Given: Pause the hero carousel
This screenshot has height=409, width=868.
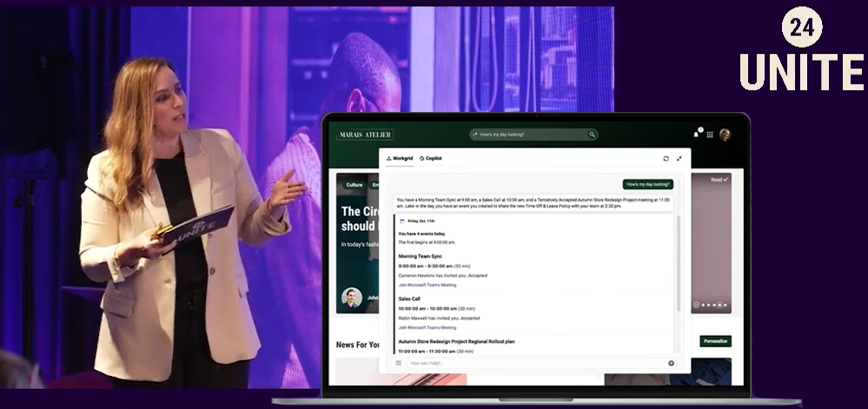Looking at the screenshot, I should (x=696, y=305).
